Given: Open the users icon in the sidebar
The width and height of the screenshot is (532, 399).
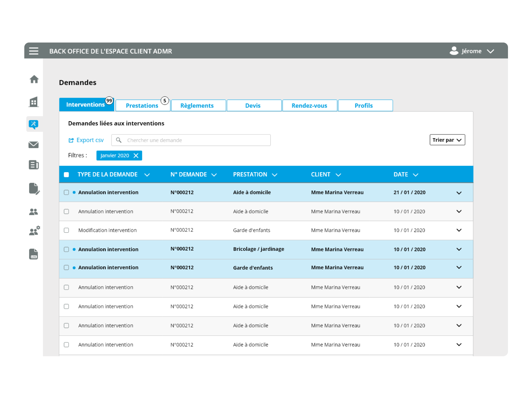Looking at the screenshot, I should 34,211.
